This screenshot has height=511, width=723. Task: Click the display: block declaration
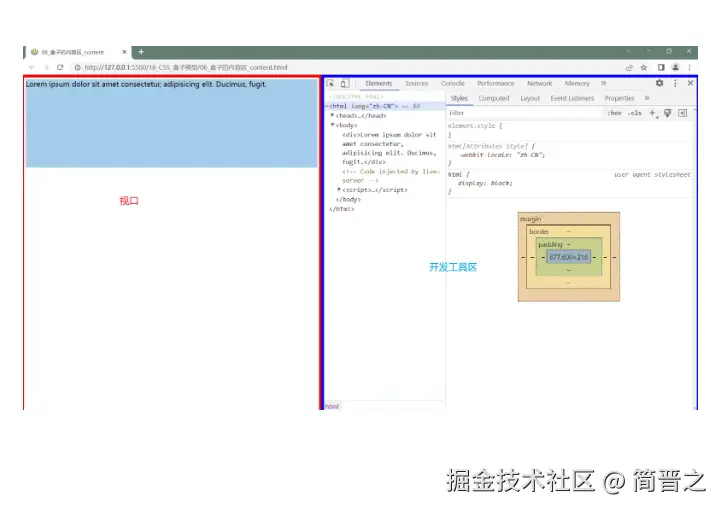coord(485,183)
